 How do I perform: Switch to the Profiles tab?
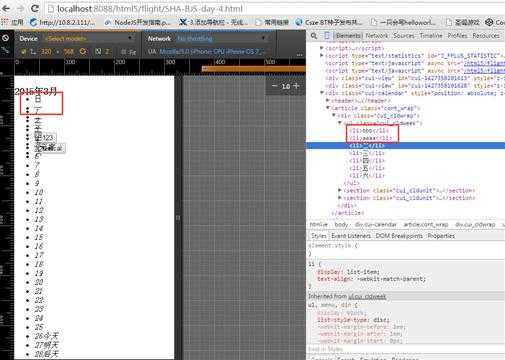[x=457, y=35]
